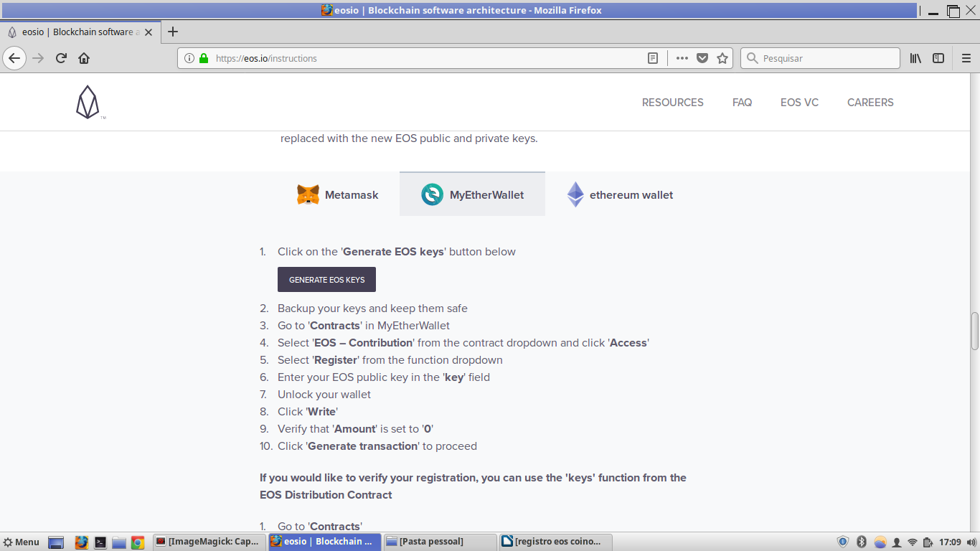Click the step 'Unlock your wallet' text
980x551 pixels.
[324, 395]
